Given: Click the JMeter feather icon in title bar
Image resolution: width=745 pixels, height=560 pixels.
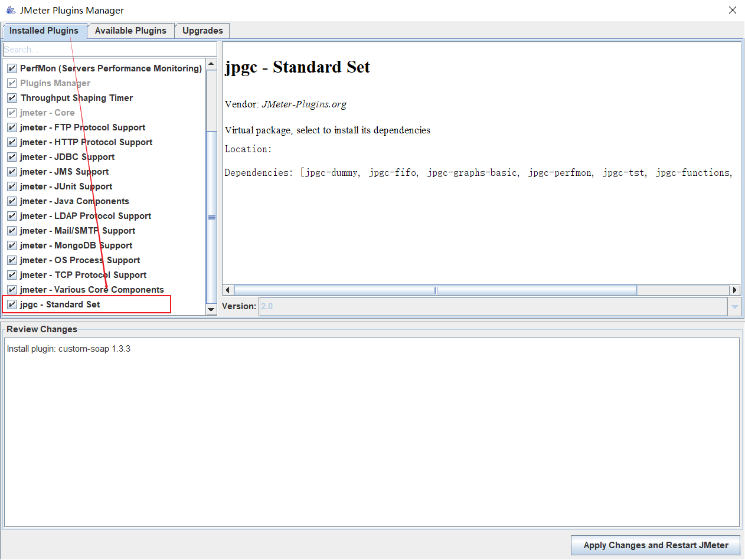Looking at the screenshot, I should click(x=11, y=10).
